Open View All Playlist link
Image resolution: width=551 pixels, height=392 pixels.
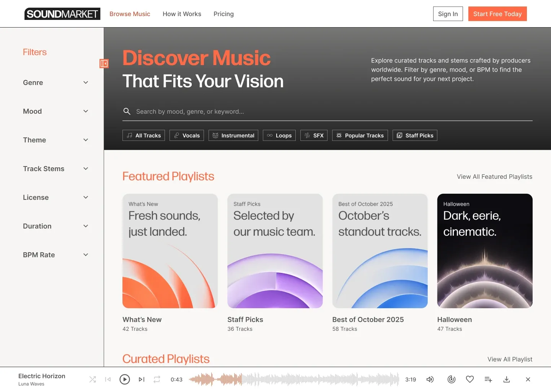point(510,359)
